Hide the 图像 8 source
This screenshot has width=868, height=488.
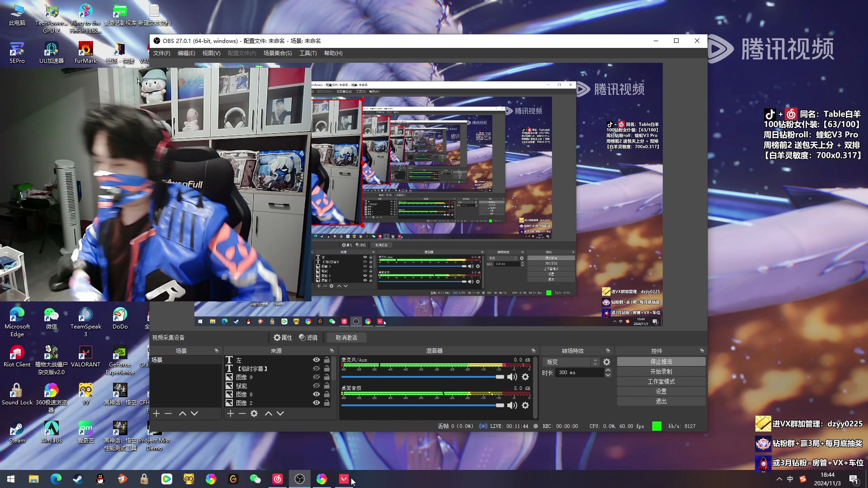(316, 394)
